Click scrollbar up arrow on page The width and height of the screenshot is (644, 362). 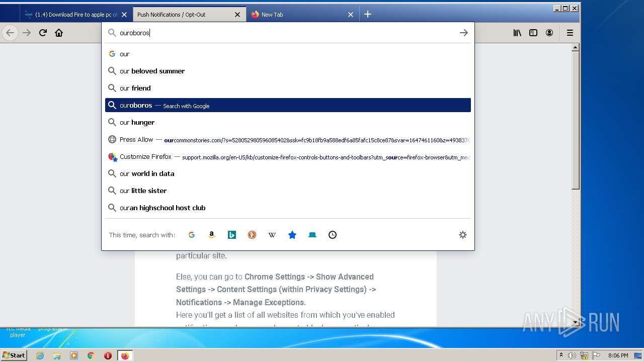pos(576,48)
